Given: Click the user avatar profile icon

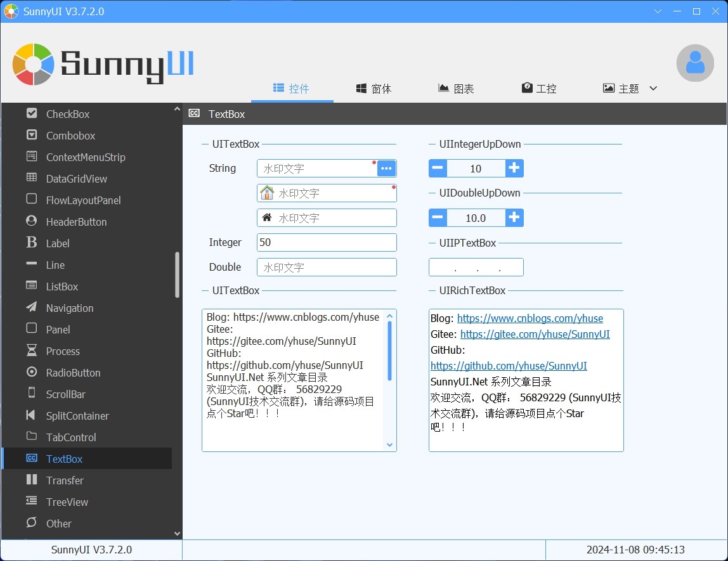Looking at the screenshot, I should click(x=695, y=63).
